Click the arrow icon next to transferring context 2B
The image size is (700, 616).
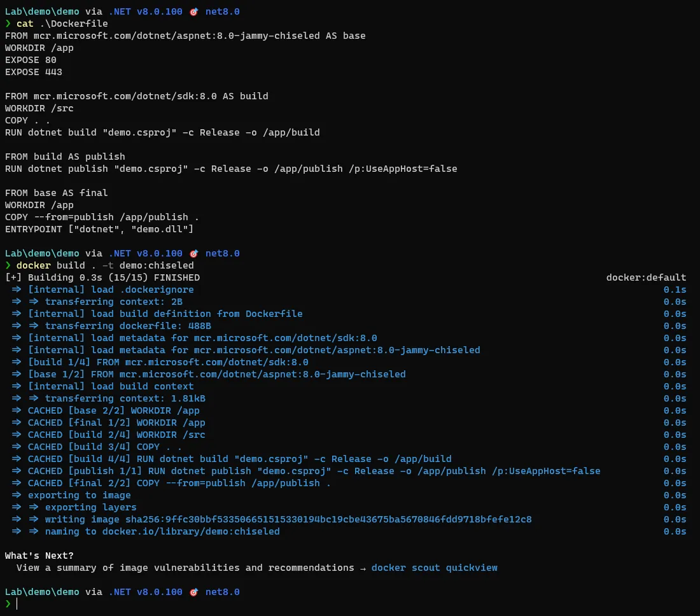pyautogui.click(x=34, y=302)
